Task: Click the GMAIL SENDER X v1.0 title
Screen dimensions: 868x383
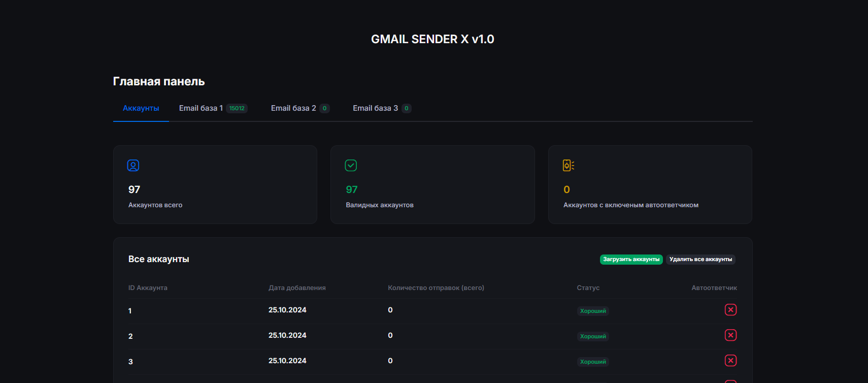Action: pos(432,39)
